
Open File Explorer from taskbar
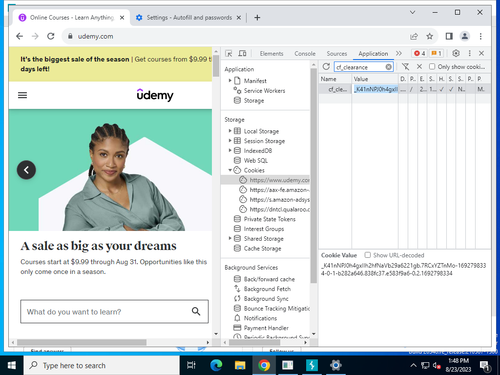click(240, 365)
